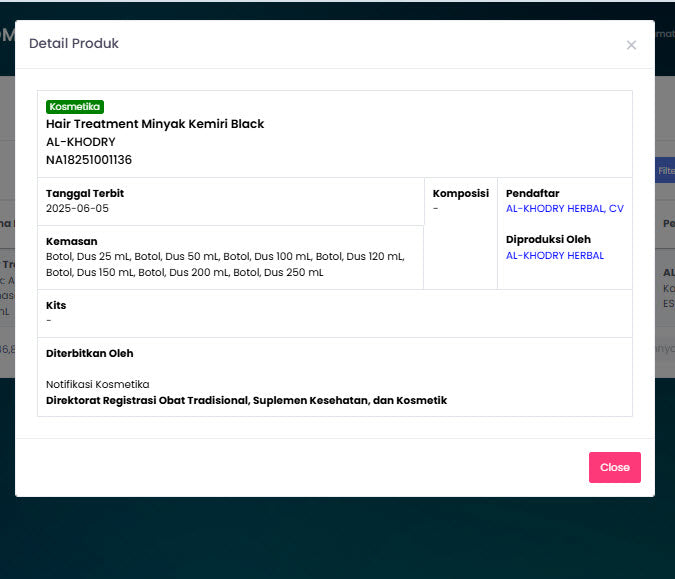The image size is (675, 579).
Task: Click the AL-KHODRY brand name
Action: pyautogui.click(x=81, y=142)
